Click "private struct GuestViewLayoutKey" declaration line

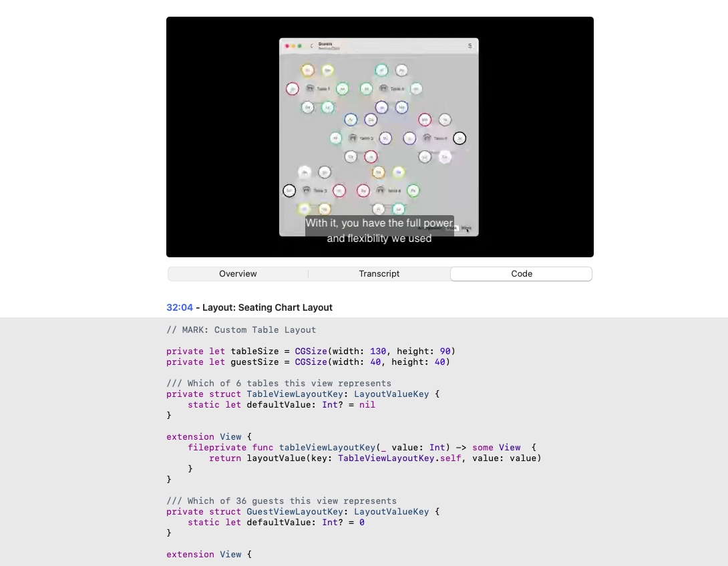[303, 512]
